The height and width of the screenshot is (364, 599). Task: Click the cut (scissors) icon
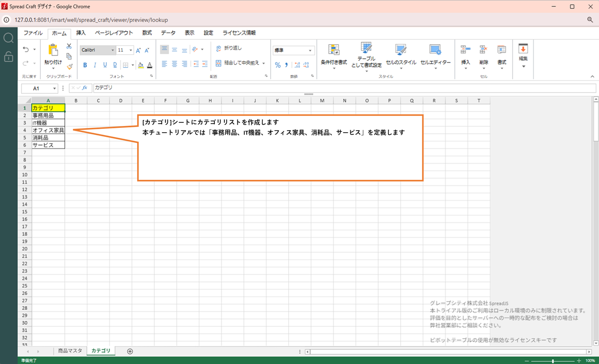pyautogui.click(x=69, y=46)
